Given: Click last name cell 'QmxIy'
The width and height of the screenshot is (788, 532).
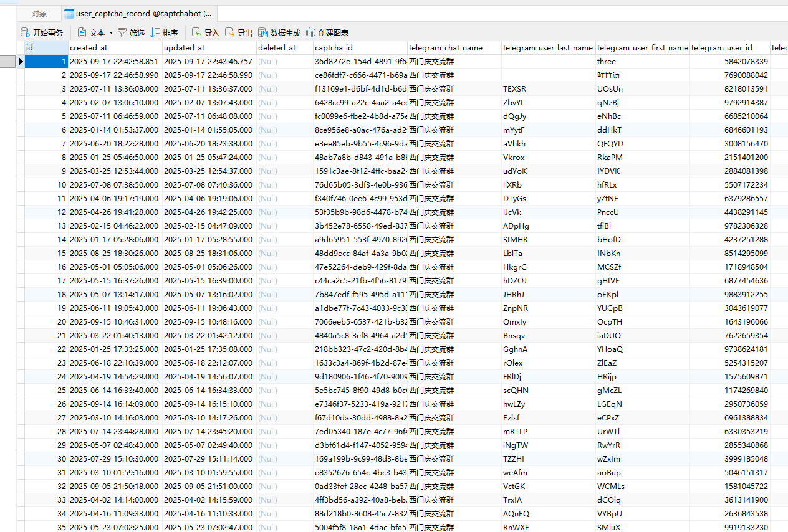Looking at the screenshot, I should tap(549, 321).
